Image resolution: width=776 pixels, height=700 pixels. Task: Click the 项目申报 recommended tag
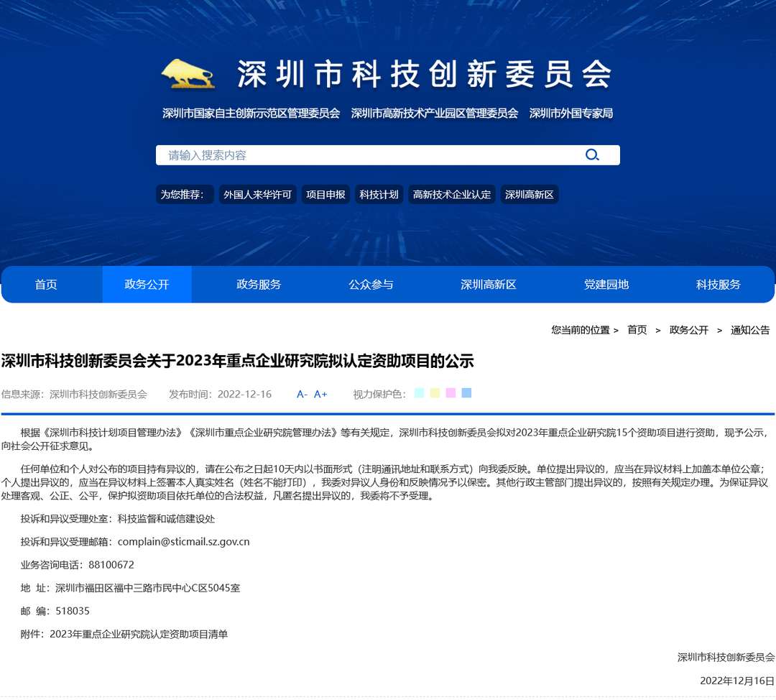click(325, 195)
